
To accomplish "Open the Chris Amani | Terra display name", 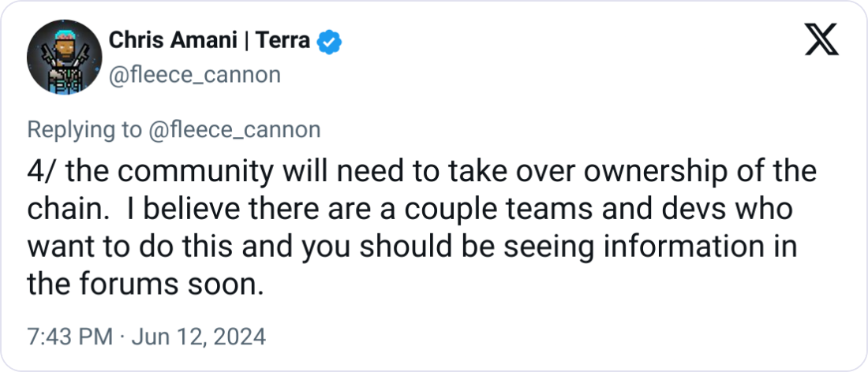I will point(208,41).
